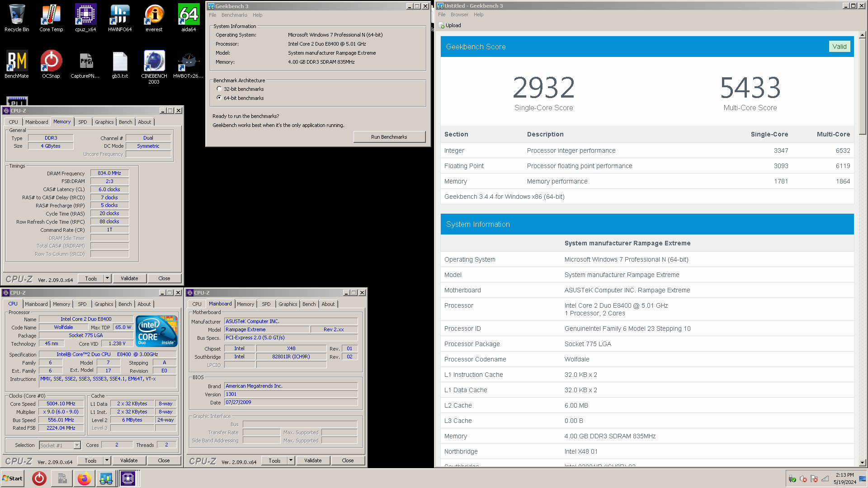
Task: Open Tools dropdown arrow in Mainboard CPU-Z window
Action: coord(291,460)
